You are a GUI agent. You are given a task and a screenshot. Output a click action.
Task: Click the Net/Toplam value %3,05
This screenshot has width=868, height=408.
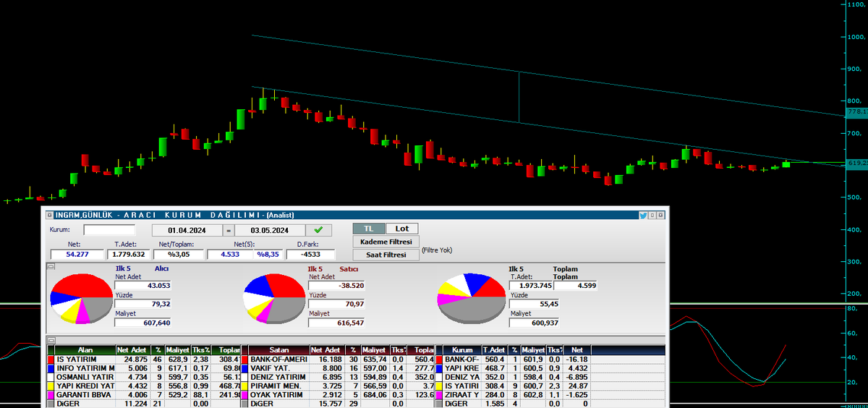click(178, 255)
